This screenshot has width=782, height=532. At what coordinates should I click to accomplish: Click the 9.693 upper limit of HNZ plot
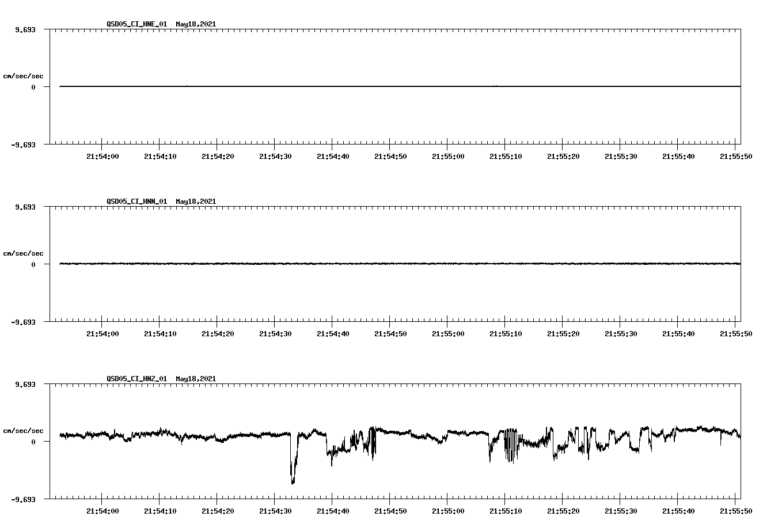point(25,384)
